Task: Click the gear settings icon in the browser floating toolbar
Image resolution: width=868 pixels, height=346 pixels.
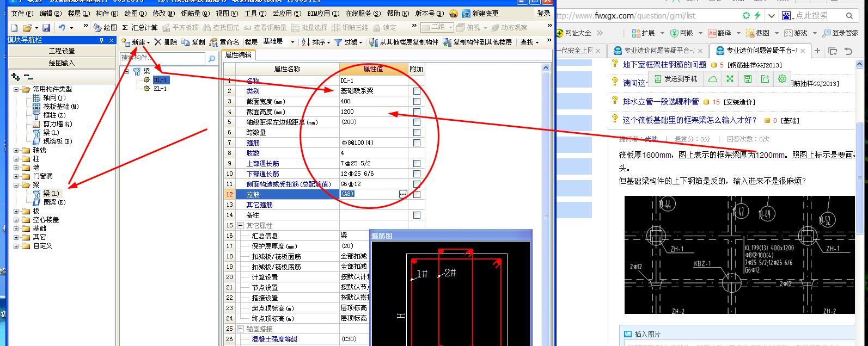Action: [782, 79]
